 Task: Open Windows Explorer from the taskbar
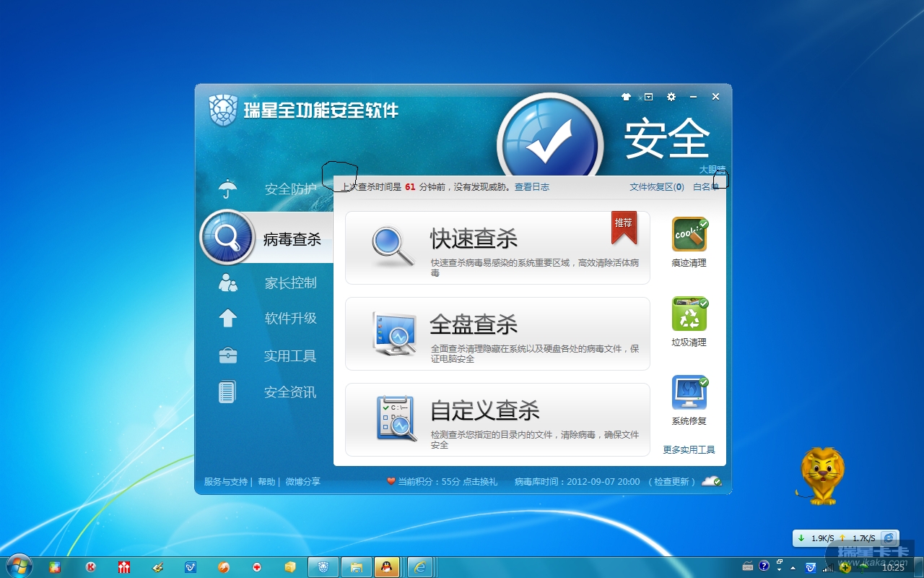click(x=356, y=567)
